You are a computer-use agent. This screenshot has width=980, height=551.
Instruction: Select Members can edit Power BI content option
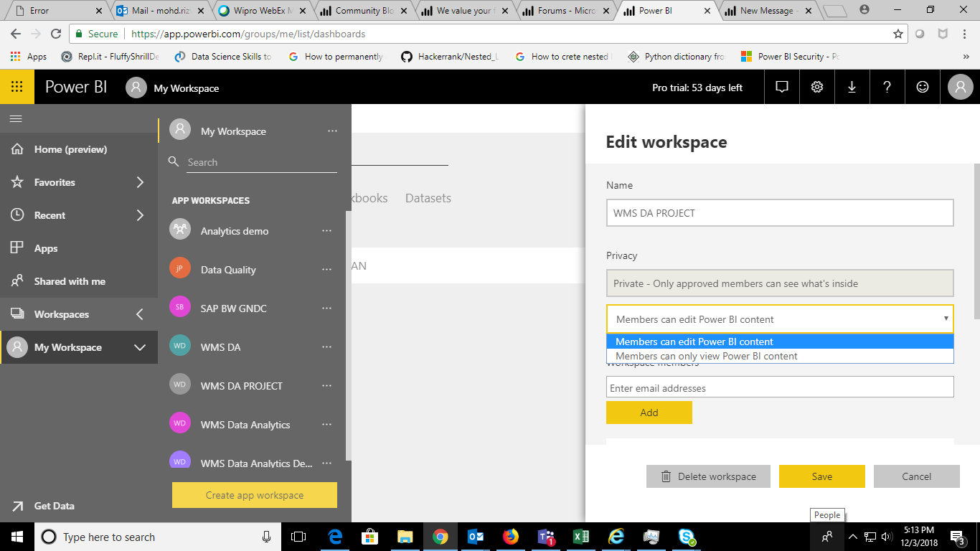(780, 342)
